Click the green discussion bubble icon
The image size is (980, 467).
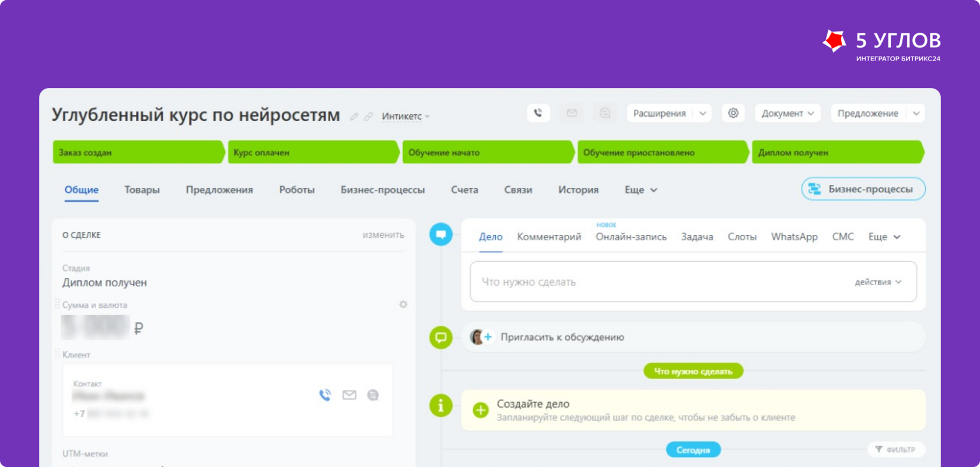441,337
